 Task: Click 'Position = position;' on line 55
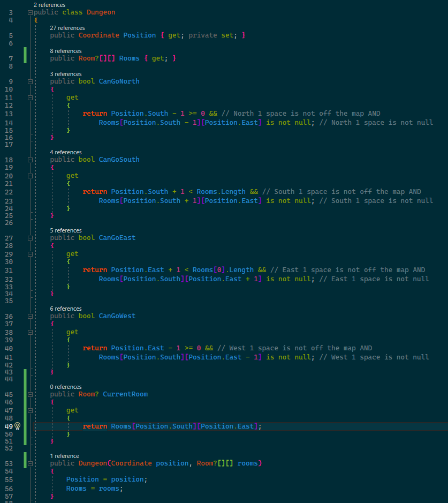(107, 479)
